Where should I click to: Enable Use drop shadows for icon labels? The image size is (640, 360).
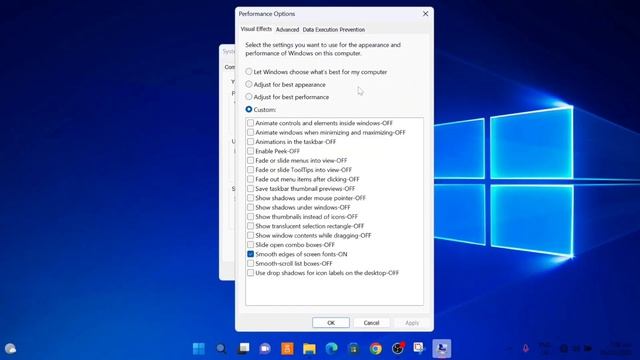click(x=251, y=273)
